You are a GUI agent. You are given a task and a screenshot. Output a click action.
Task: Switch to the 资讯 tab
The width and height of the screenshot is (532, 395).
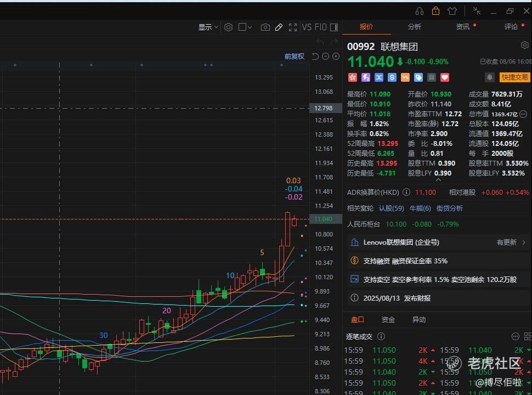(463, 27)
